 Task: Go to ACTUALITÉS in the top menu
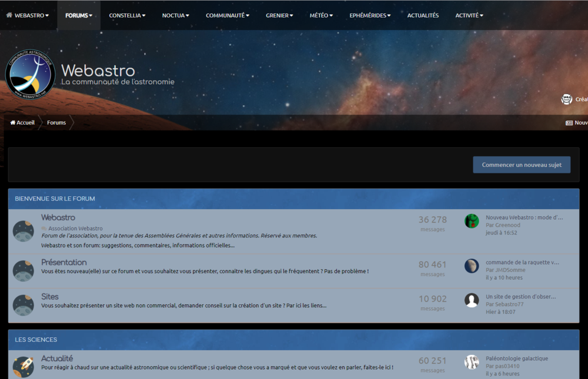[x=423, y=15]
